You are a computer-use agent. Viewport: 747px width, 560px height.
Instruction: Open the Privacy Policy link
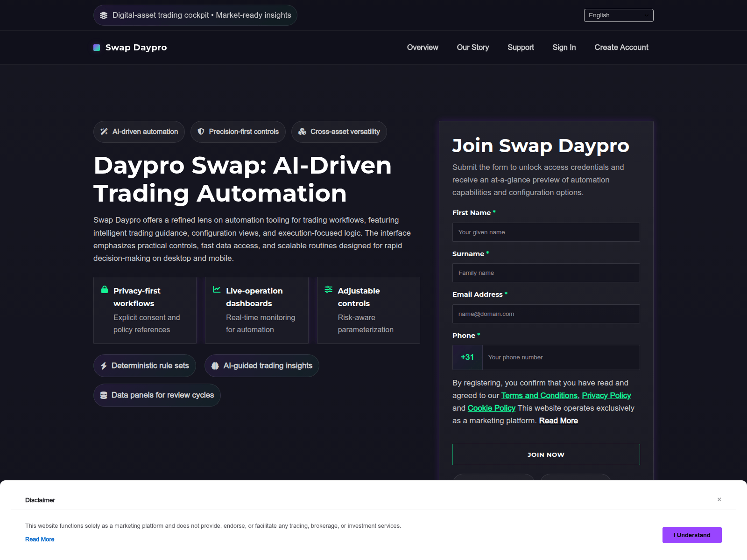coord(606,395)
